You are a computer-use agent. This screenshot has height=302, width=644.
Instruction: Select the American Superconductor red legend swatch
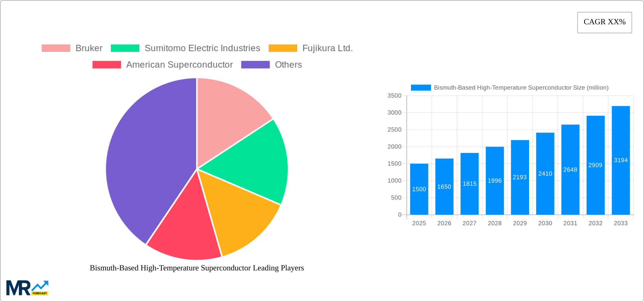(106, 65)
